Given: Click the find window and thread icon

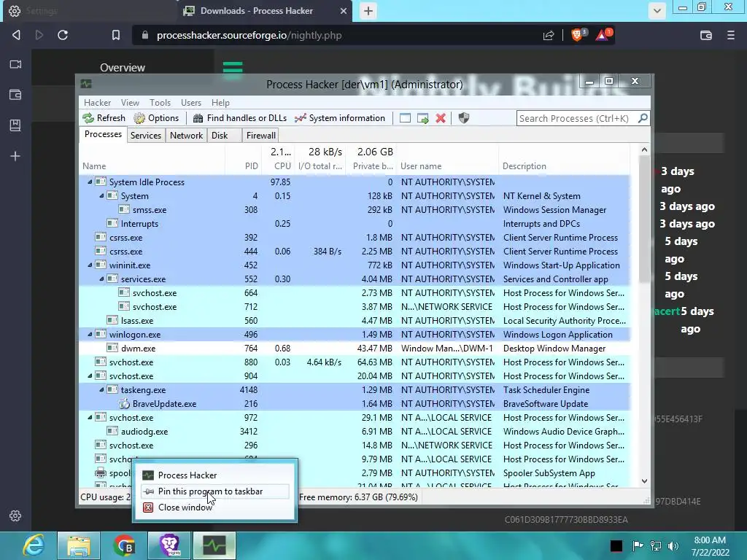Looking at the screenshot, I should point(422,118).
